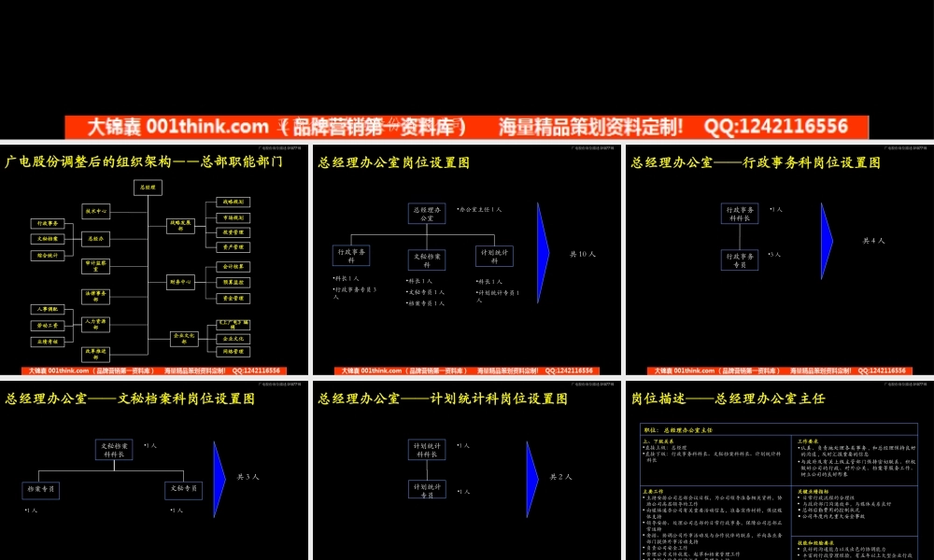Click the 行政事务科长 box on the third slide

(x=741, y=214)
